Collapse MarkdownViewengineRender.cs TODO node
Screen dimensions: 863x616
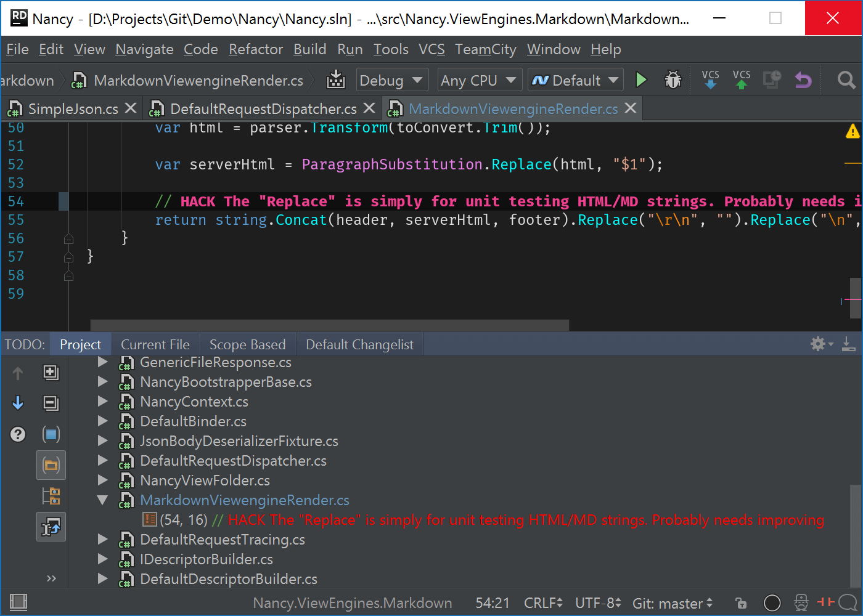point(102,500)
